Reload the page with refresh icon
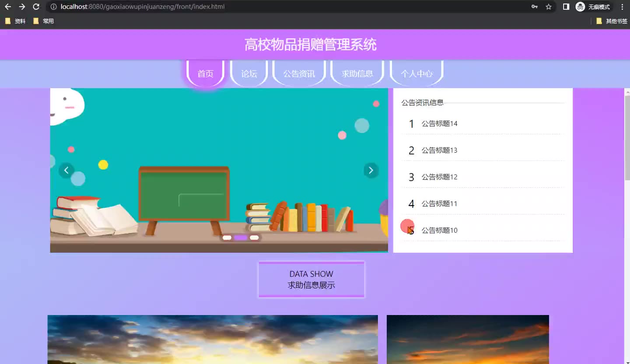630x364 pixels. [x=36, y=7]
